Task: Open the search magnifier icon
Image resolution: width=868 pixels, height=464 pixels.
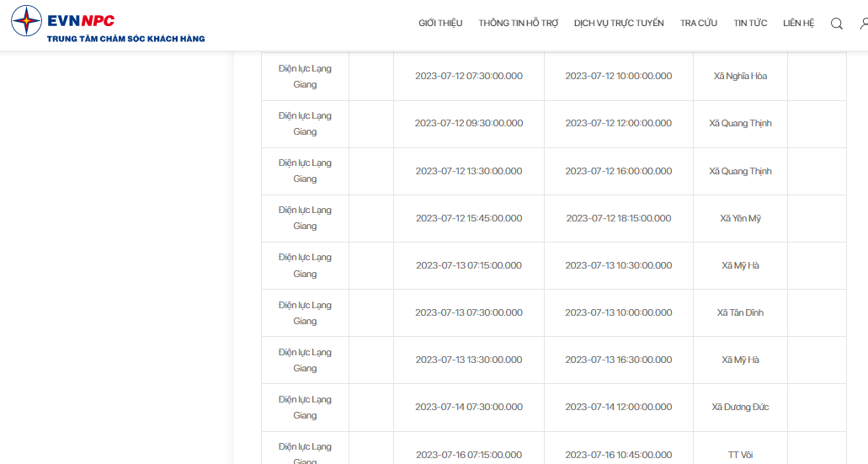Action: point(837,24)
